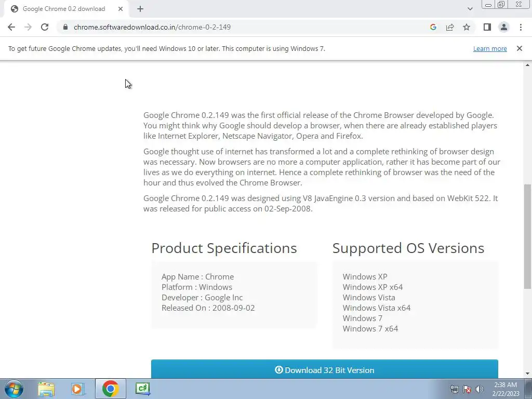The width and height of the screenshot is (532, 399).
Task: Click the scrollbar up arrow
Action: [527, 65]
